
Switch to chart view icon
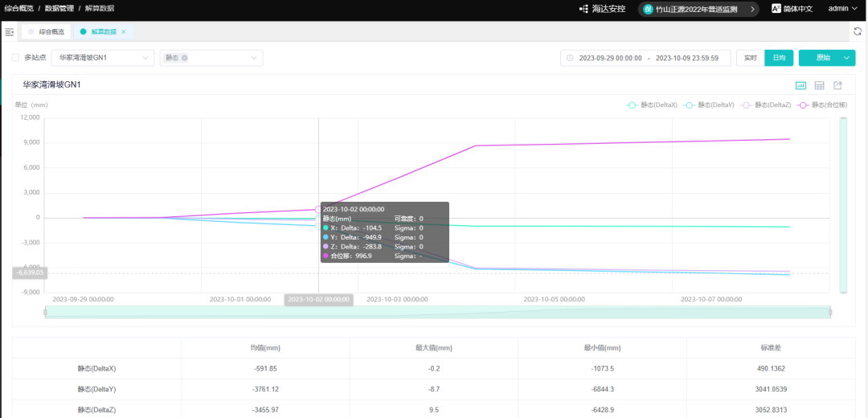[x=800, y=85]
